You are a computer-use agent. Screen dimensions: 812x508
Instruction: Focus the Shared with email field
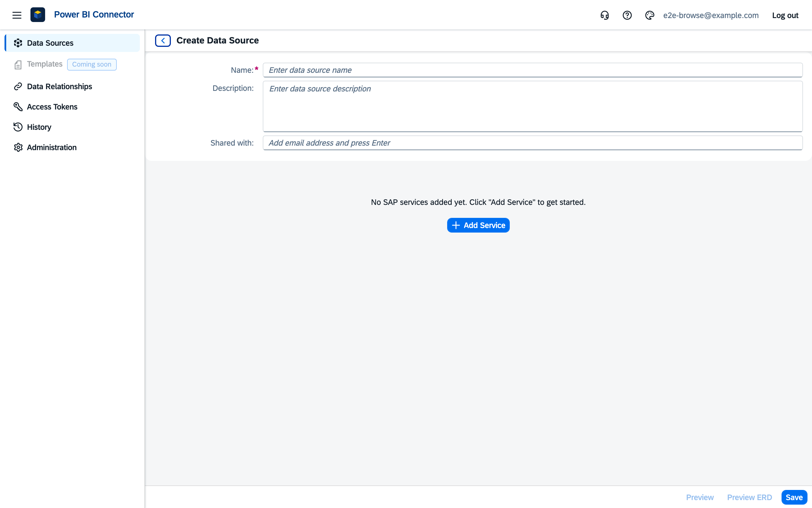533,143
